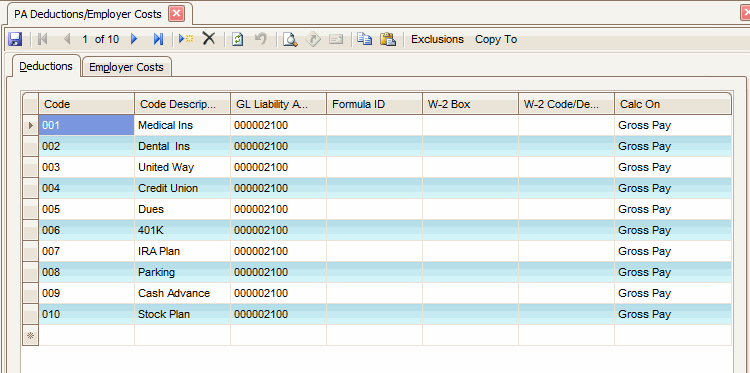The height and width of the screenshot is (373, 750).
Task: Click the Save disk icon
Action: tap(15, 39)
